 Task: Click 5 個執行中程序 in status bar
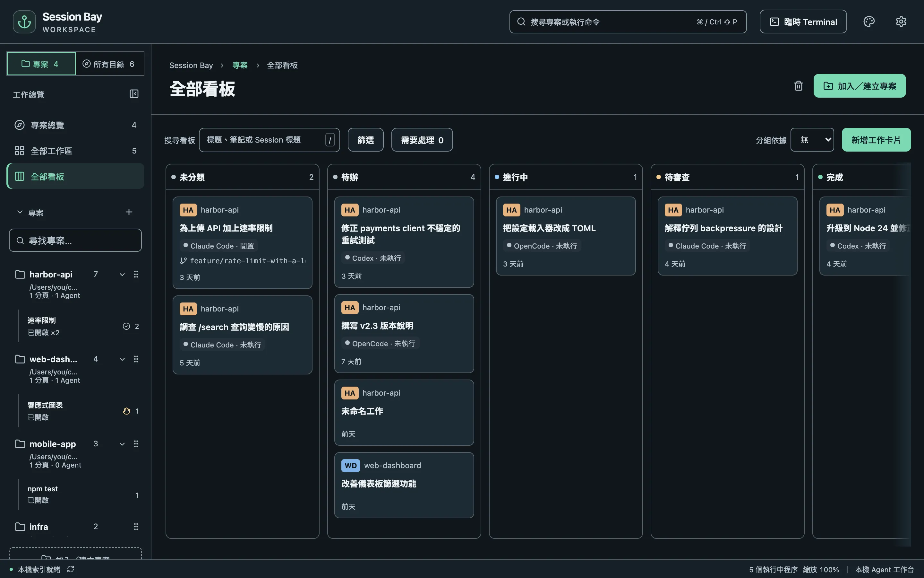point(773,570)
